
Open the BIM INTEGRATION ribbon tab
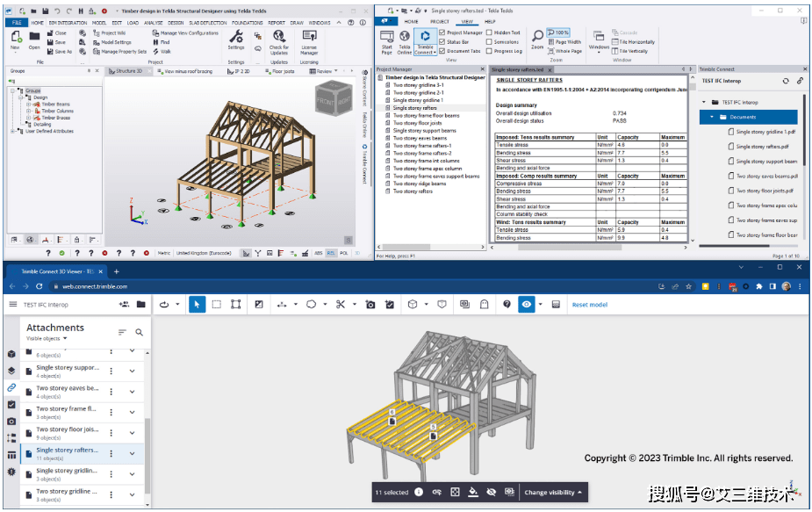[x=68, y=23]
